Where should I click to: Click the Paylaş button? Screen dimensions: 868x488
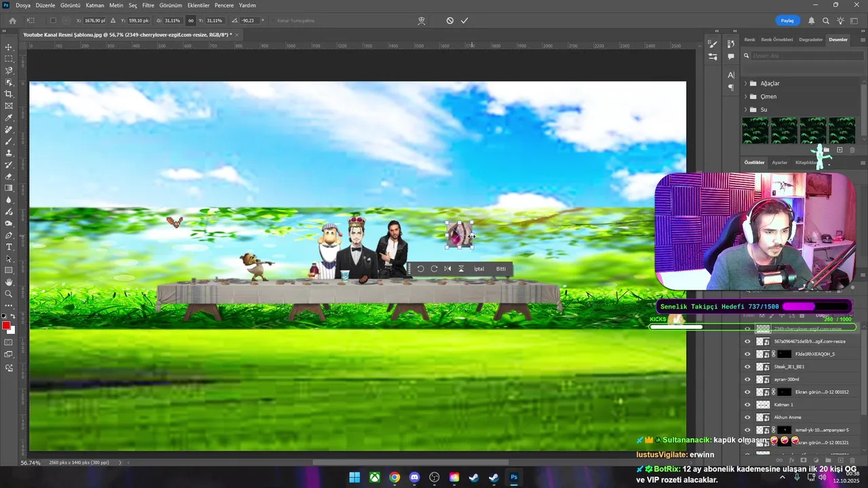[x=787, y=20]
